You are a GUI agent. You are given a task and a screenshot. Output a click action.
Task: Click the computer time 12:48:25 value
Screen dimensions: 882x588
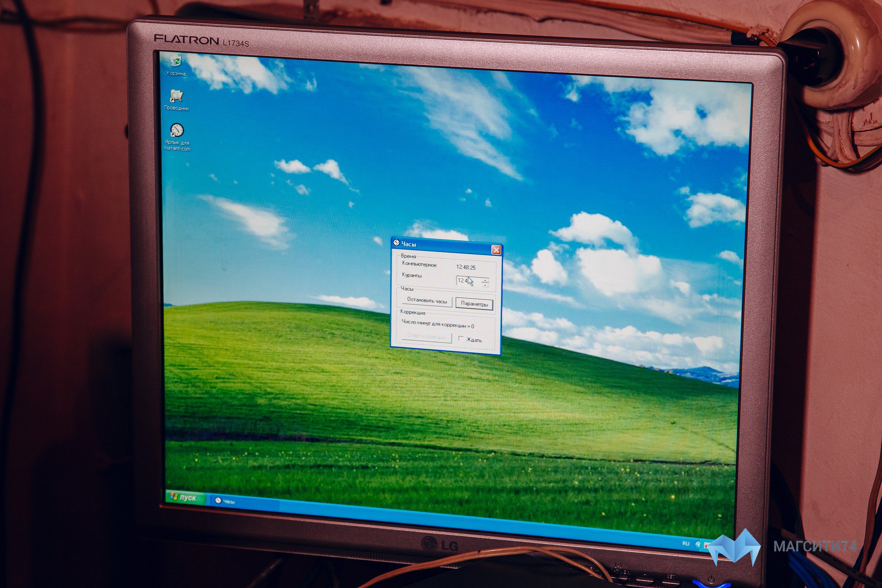(x=466, y=267)
